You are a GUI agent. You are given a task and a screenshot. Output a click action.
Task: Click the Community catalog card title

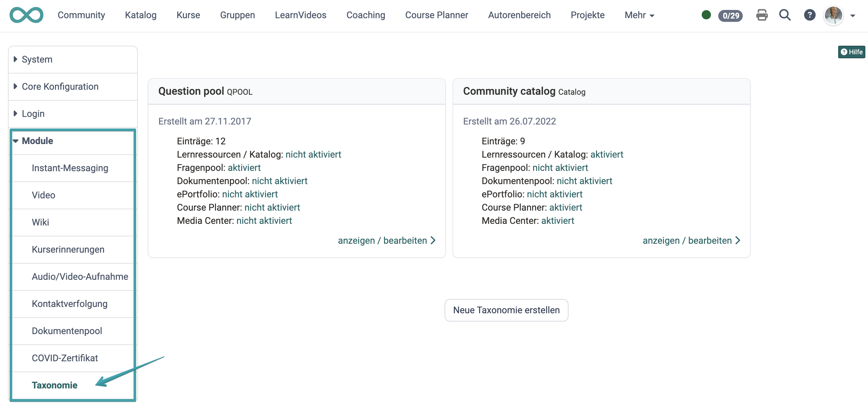509,91
